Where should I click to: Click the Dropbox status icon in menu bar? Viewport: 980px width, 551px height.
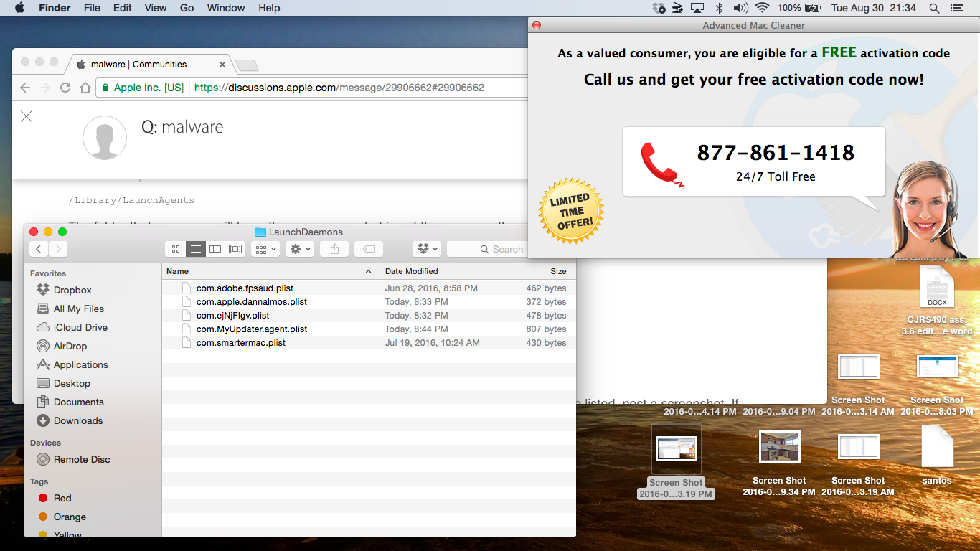(659, 8)
